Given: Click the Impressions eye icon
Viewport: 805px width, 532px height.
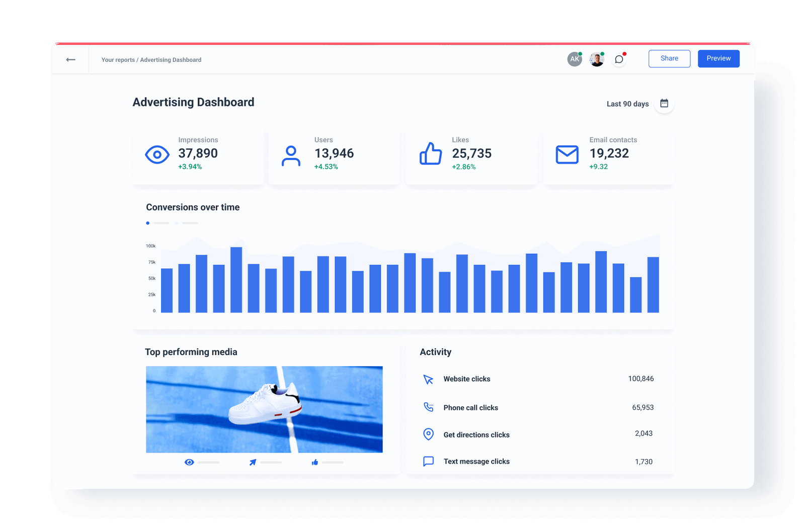Looking at the screenshot, I should (157, 154).
